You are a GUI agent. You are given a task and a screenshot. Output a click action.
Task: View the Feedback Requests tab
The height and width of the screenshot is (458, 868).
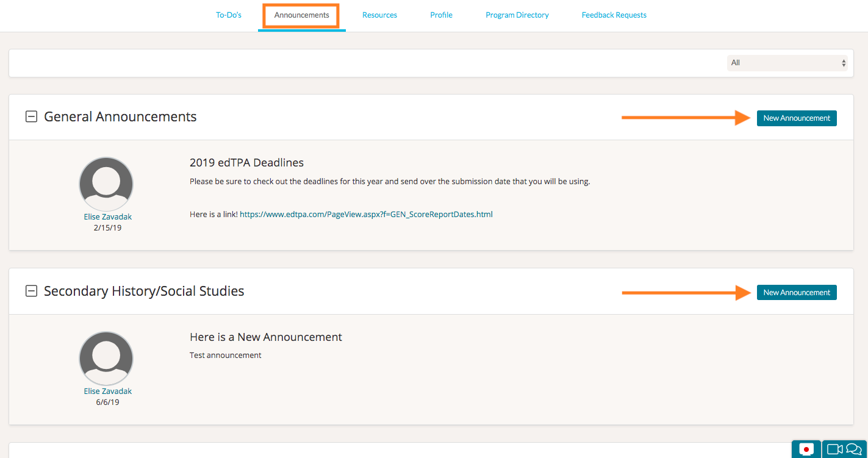[x=614, y=15]
